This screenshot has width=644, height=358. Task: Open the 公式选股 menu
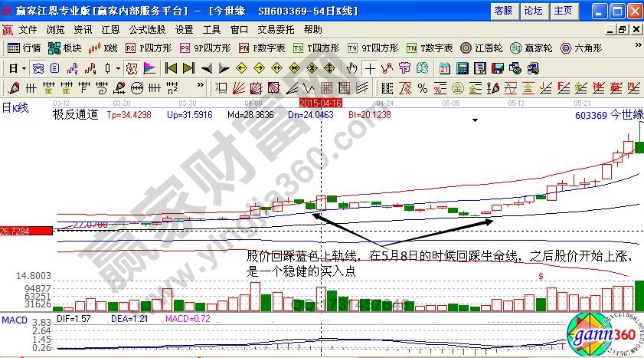coord(147,30)
